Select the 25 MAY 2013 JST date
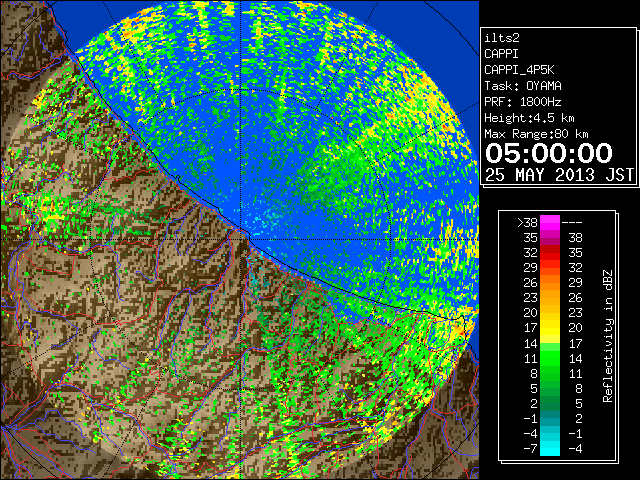Screen dimensions: 640x480 (559, 175)
